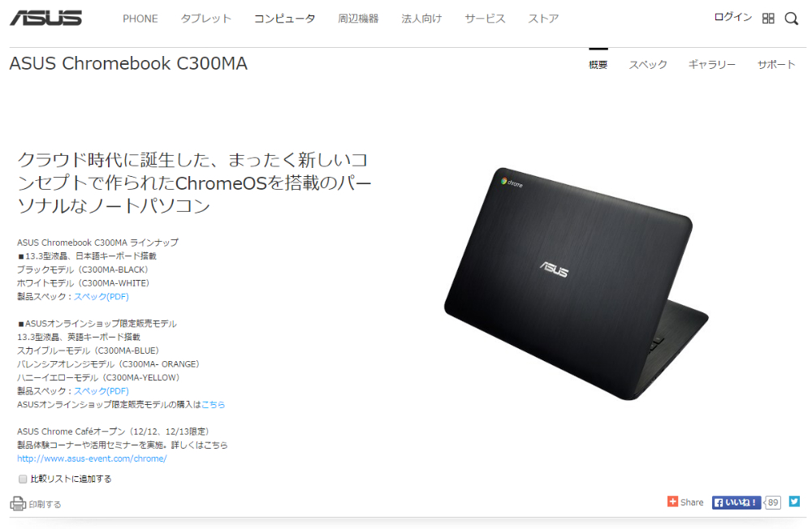Open the search magnifier icon
This screenshot has height=529, width=812.
(x=791, y=19)
